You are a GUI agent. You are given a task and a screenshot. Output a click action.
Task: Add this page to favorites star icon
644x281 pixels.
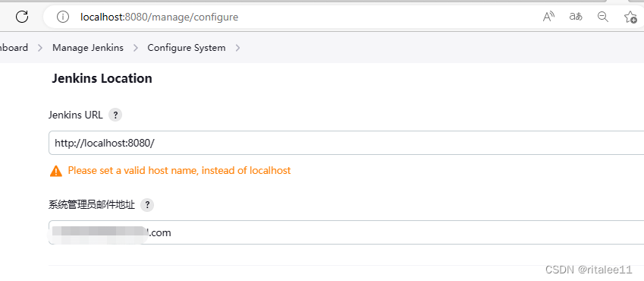[630, 17]
